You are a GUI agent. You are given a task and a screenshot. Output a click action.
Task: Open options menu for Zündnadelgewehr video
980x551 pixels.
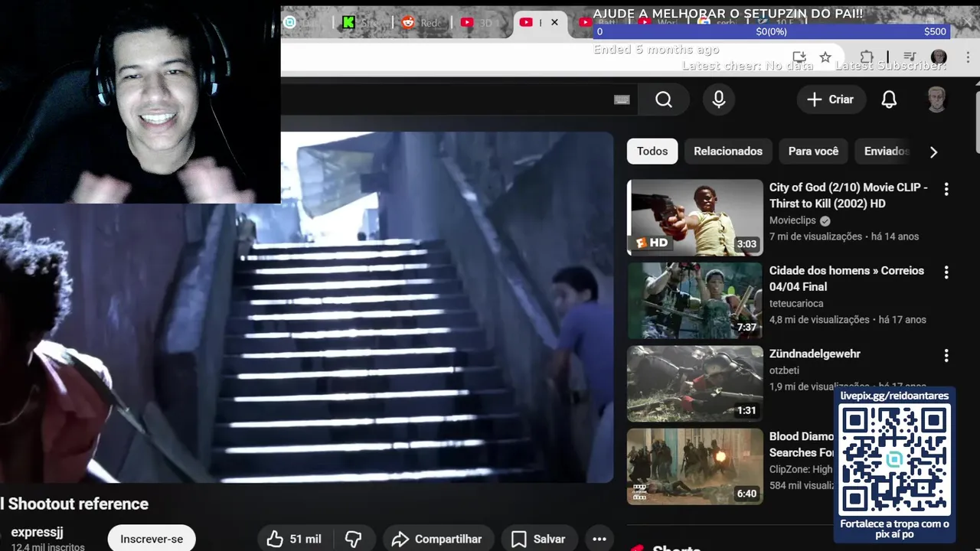tap(946, 356)
